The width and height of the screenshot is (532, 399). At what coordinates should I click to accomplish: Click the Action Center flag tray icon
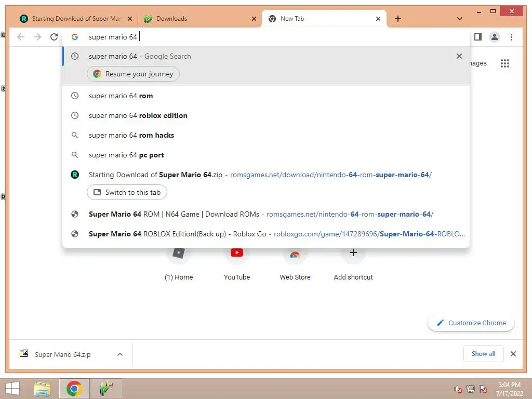pyautogui.click(x=483, y=389)
